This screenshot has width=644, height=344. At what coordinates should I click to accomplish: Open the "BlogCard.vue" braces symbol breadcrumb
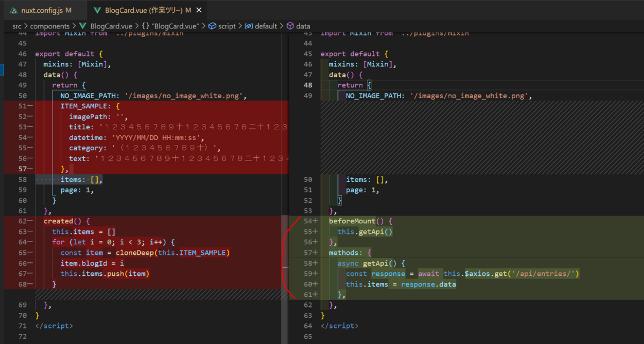175,26
